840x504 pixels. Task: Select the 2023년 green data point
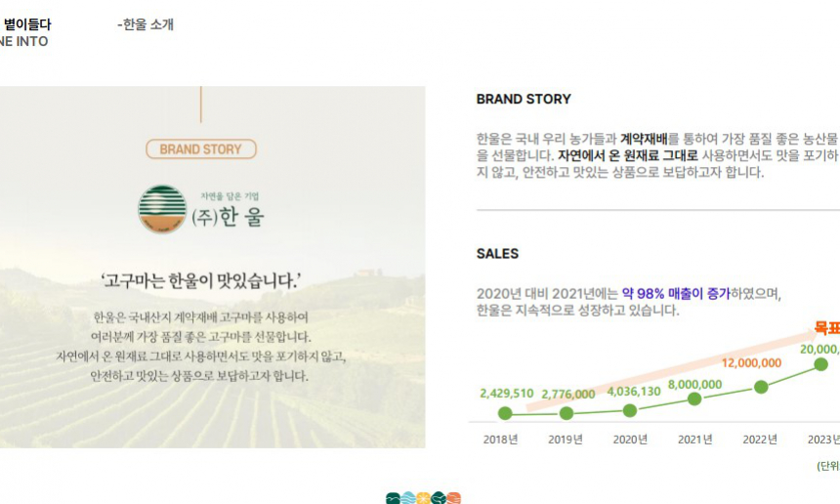coord(820,364)
